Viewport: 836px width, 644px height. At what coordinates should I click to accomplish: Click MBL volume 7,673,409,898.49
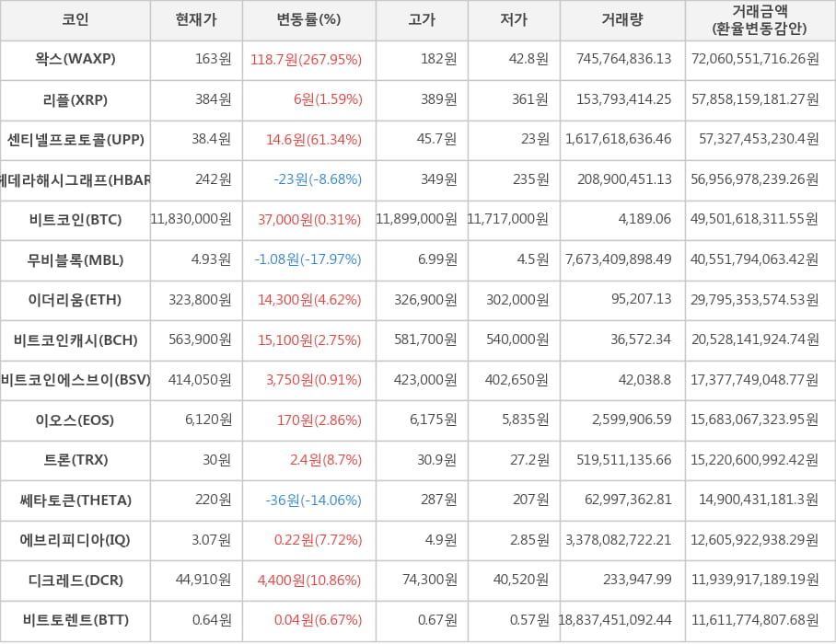pyautogui.click(x=619, y=259)
